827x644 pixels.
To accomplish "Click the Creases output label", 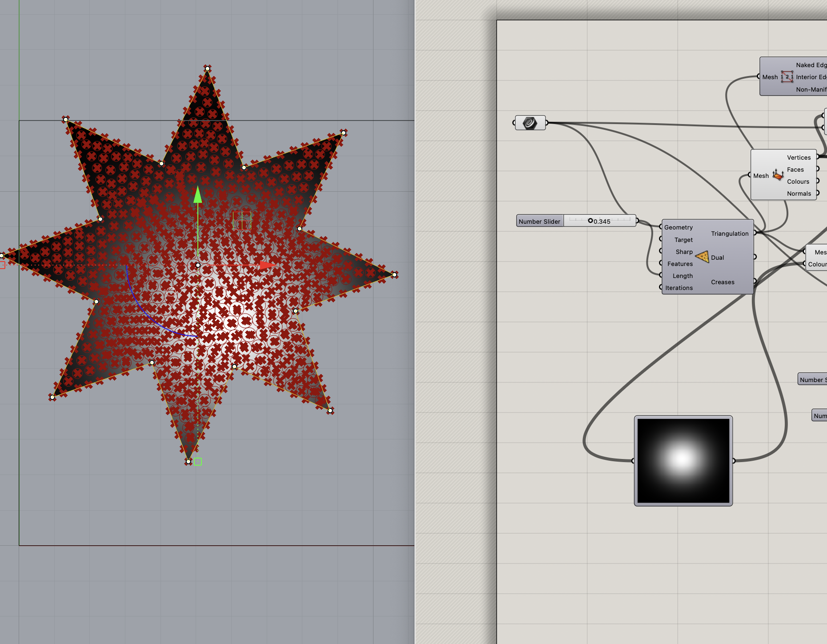I will click(723, 282).
